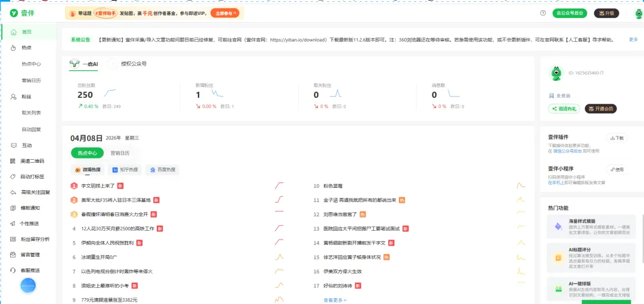Viewport: 644px width, 304px height.
Task: Click 免费版 plan label in profile card
Action: 563,96
